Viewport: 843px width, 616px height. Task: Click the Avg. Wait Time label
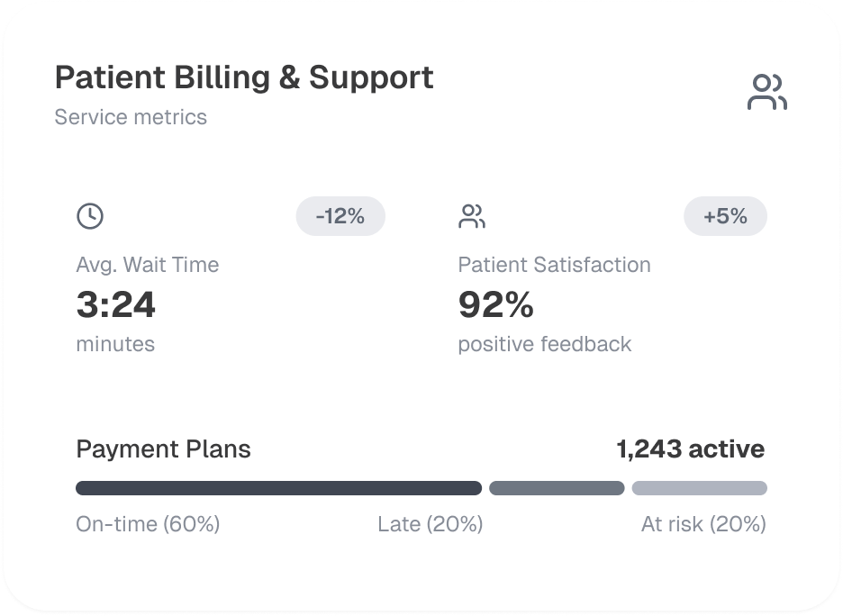coord(148,265)
